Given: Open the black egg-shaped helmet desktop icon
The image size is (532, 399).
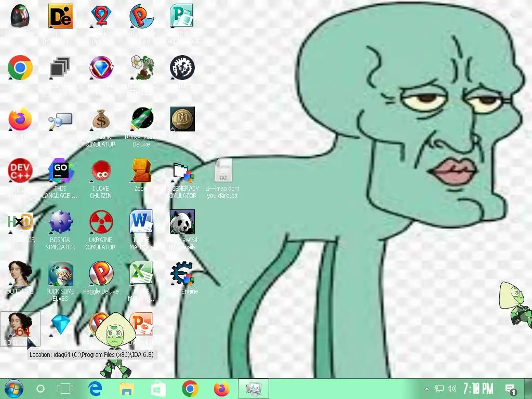Looking at the screenshot, I should 20,16.
